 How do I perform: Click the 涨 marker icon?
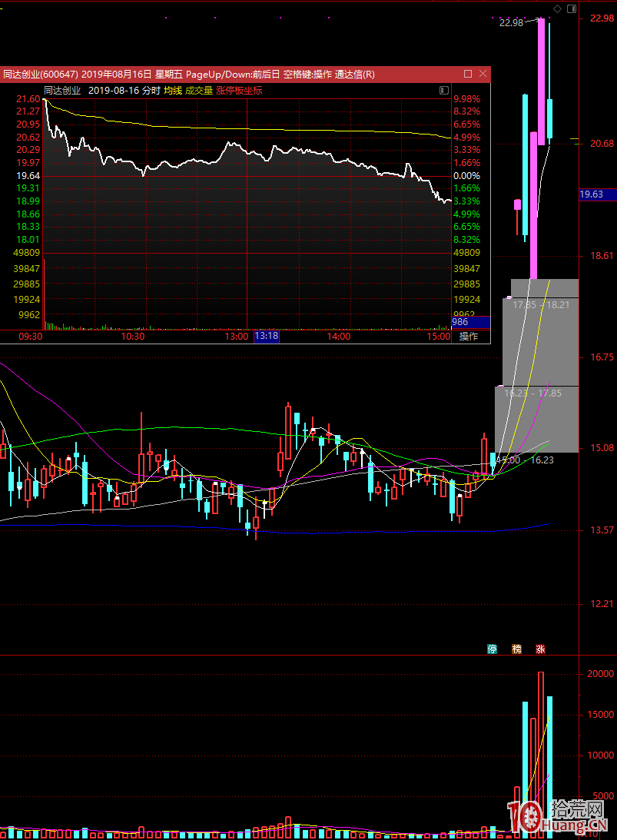pos(540,649)
